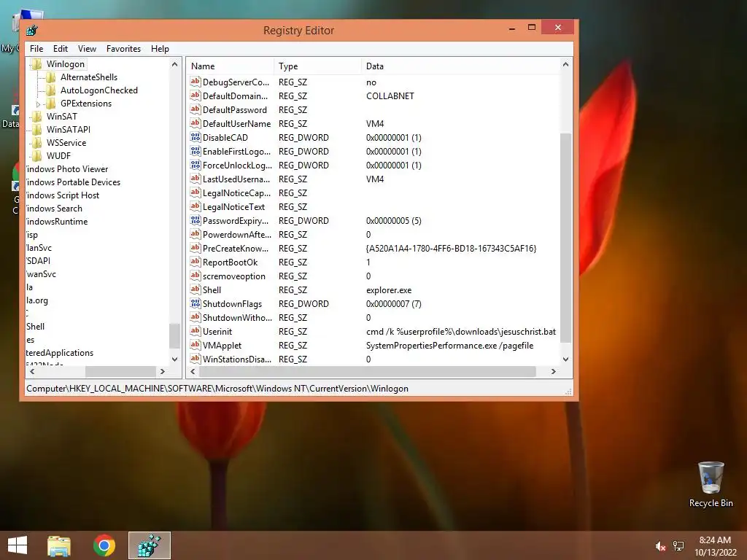Open Registry Editor from the taskbar
Viewport: 747px width, 560px height.
click(150, 545)
